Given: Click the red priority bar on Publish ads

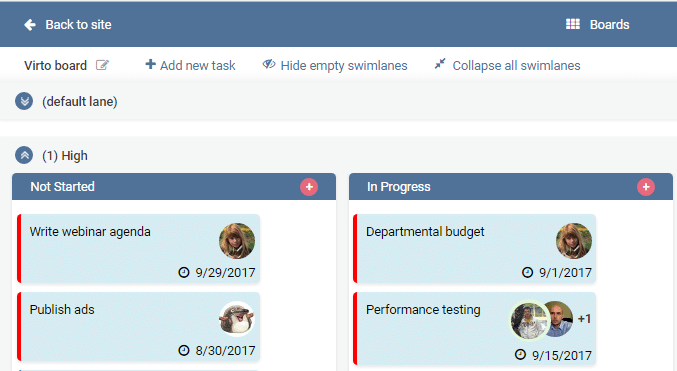Looking at the screenshot, I should tap(19, 327).
